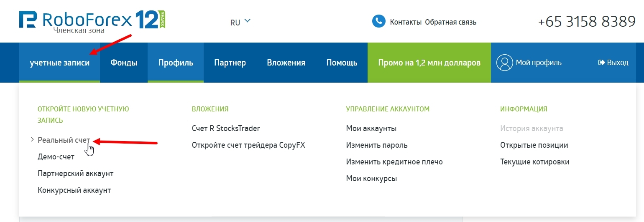Click the ОТКРОЙТЕ НОВУЮ УЧЕТНУЮ ЗАПИСЬ heading
The height and width of the screenshot is (222, 644).
pyautogui.click(x=83, y=114)
